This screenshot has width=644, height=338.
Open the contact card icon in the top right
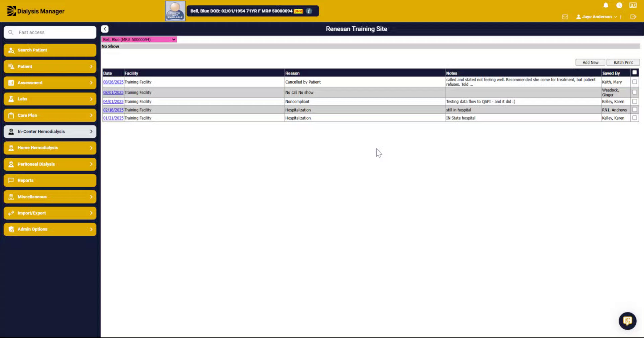[x=633, y=5]
